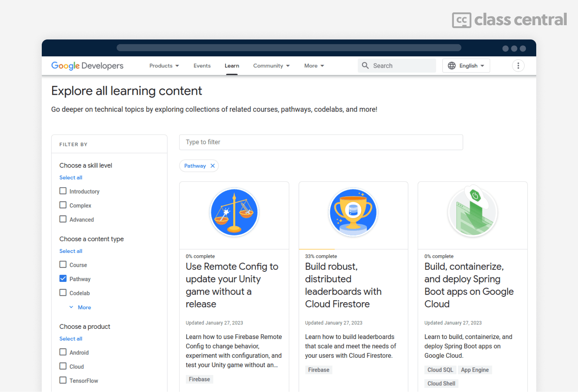Click the Type to filter field
Image resolution: width=578 pixels, height=392 pixels.
[x=321, y=142]
